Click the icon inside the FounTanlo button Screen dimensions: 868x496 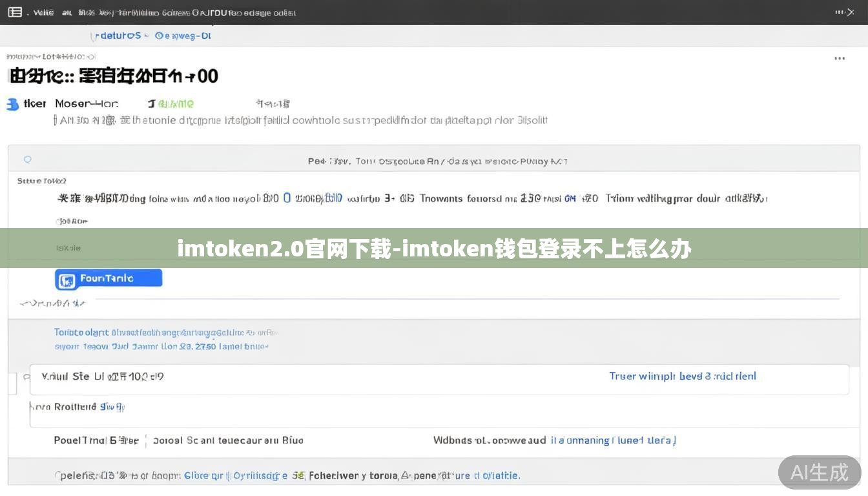67,280
